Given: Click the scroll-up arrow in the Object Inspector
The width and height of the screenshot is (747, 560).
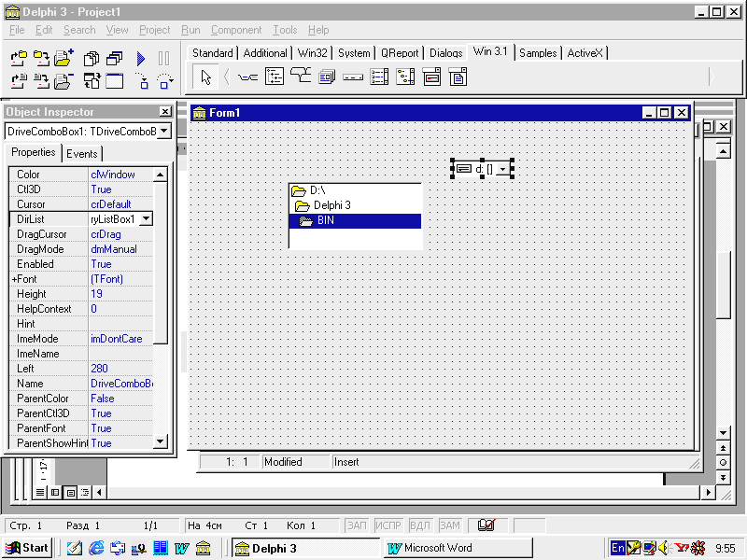Looking at the screenshot, I should pyautogui.click(x=161, y=175).
